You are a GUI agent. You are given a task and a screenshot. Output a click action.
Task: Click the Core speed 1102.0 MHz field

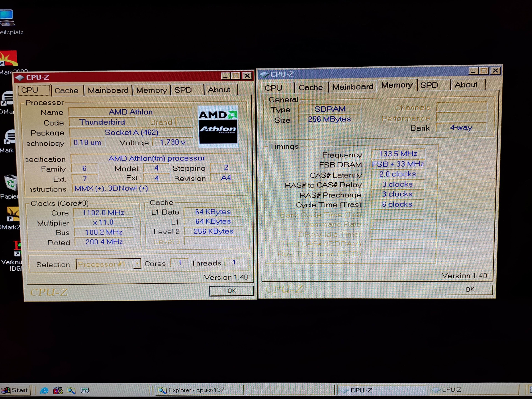coord(103,213)
